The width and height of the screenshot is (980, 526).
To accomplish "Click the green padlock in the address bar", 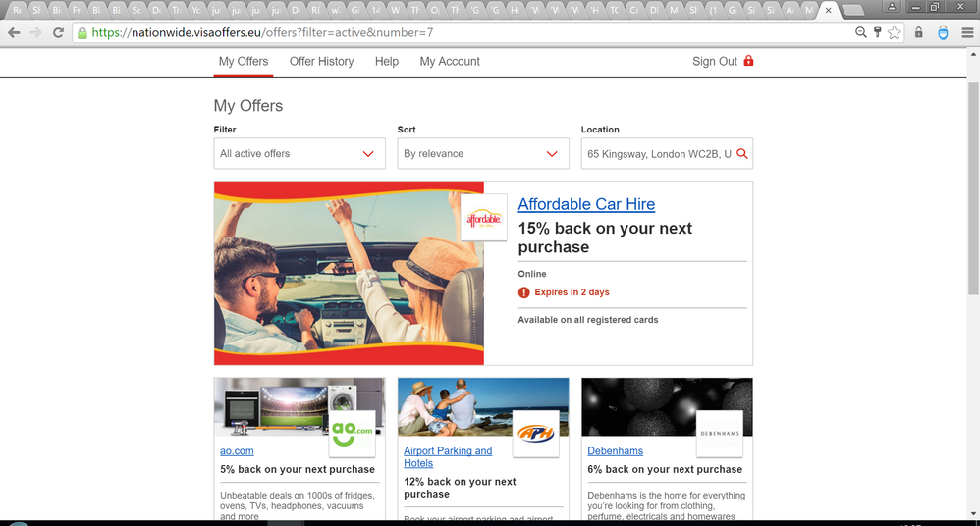I will point(82,33).
